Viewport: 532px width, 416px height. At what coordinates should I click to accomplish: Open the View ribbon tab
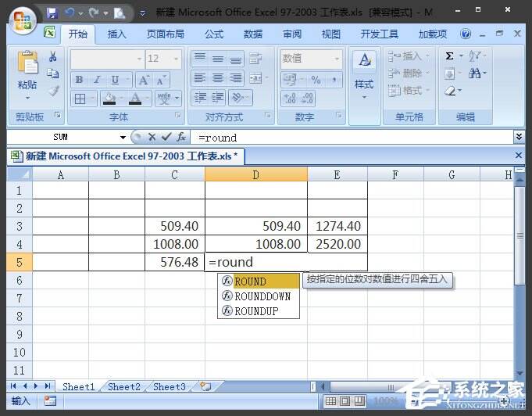pyautogui.click(x=330, y=34)
